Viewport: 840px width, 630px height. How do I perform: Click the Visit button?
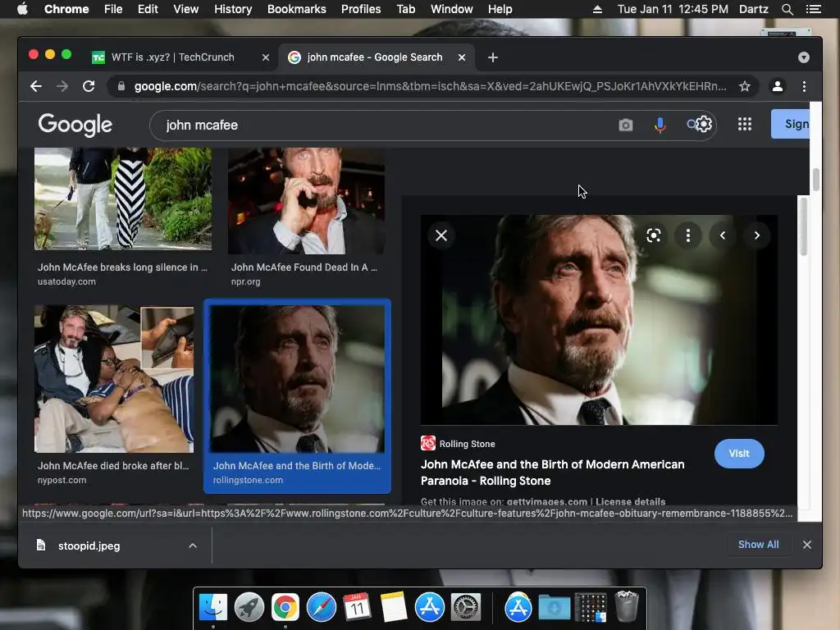(739, 453)
